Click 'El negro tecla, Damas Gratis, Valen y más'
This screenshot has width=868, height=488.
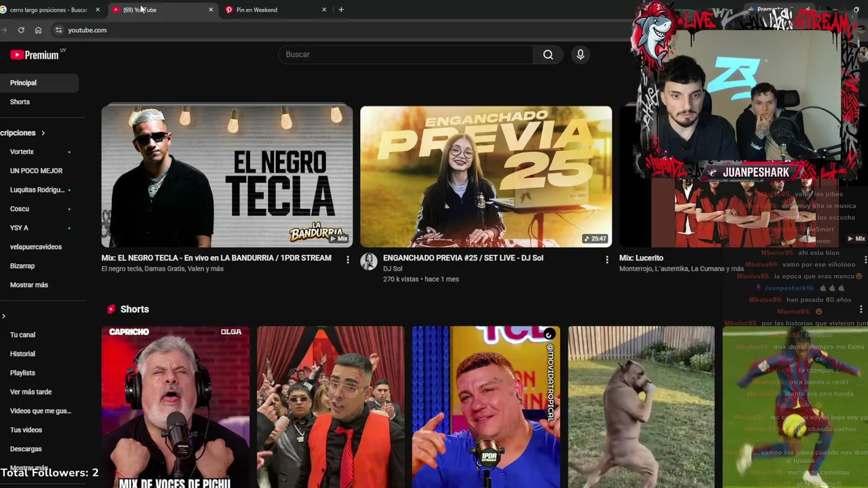(x=163, y=269)
